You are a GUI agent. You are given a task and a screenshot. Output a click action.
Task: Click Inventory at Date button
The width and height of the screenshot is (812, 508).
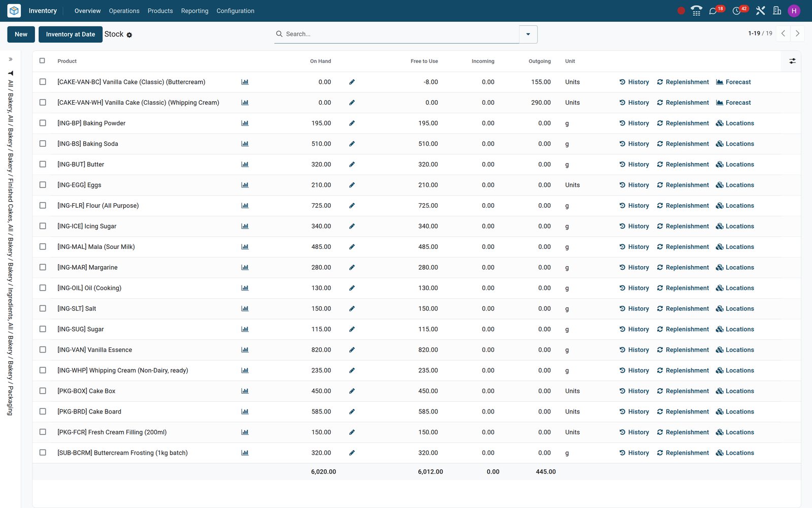71,35
